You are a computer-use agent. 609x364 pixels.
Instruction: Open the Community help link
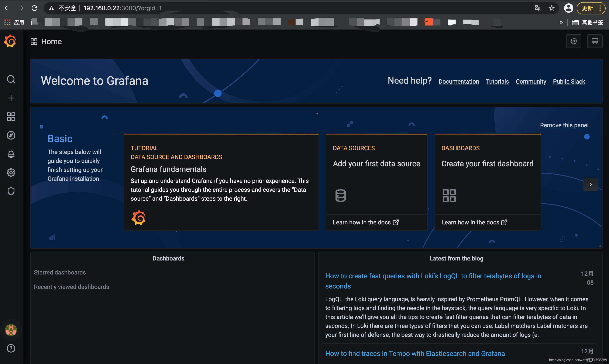click(531, 81)
